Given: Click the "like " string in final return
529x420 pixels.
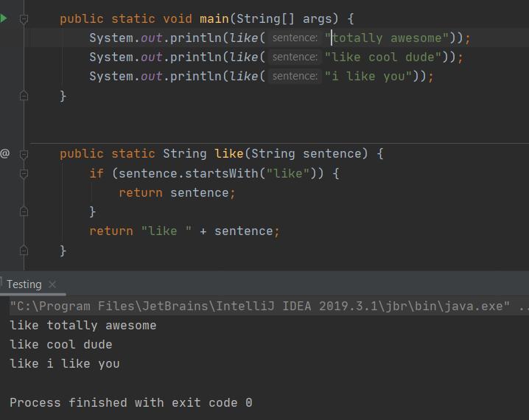Looking at the screenshot, I should (167, 231).
